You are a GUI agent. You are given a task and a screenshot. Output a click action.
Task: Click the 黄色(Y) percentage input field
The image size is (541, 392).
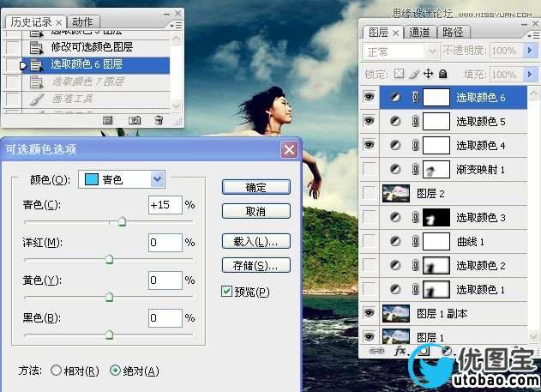coord(165,280)
